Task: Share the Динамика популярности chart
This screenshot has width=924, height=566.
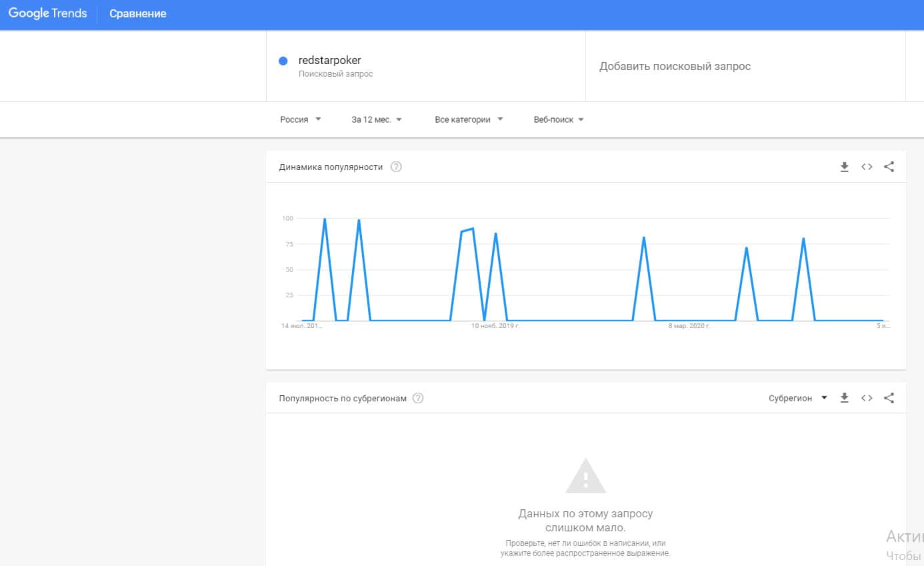Action: click(x=889, y=167)
